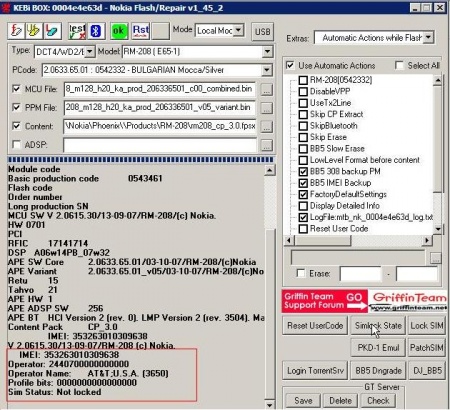Click the PatchSIM button
Viewport: 450px width, 410px height.
tap(427, 348)
